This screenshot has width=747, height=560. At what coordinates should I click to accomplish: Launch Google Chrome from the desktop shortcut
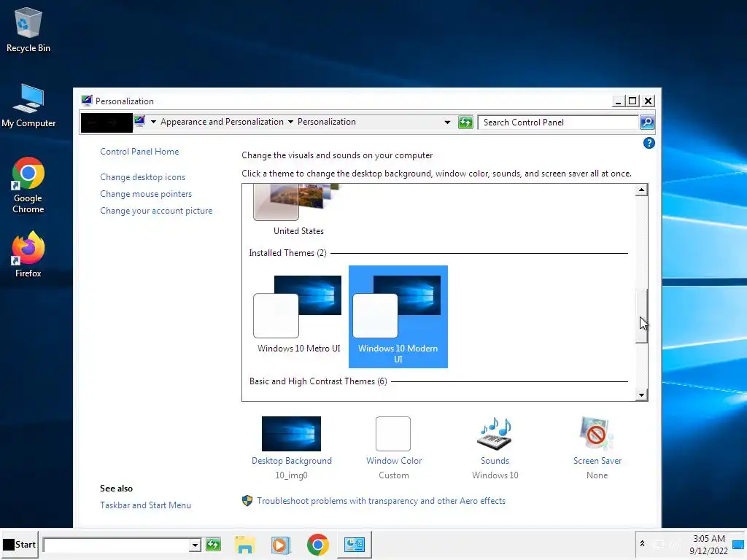click(28, 185)
